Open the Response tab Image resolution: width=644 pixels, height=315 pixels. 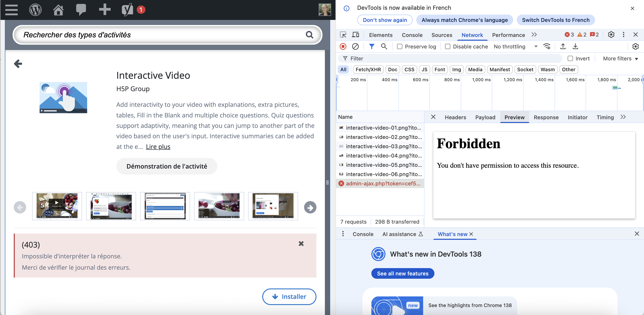tap(546, 117)
